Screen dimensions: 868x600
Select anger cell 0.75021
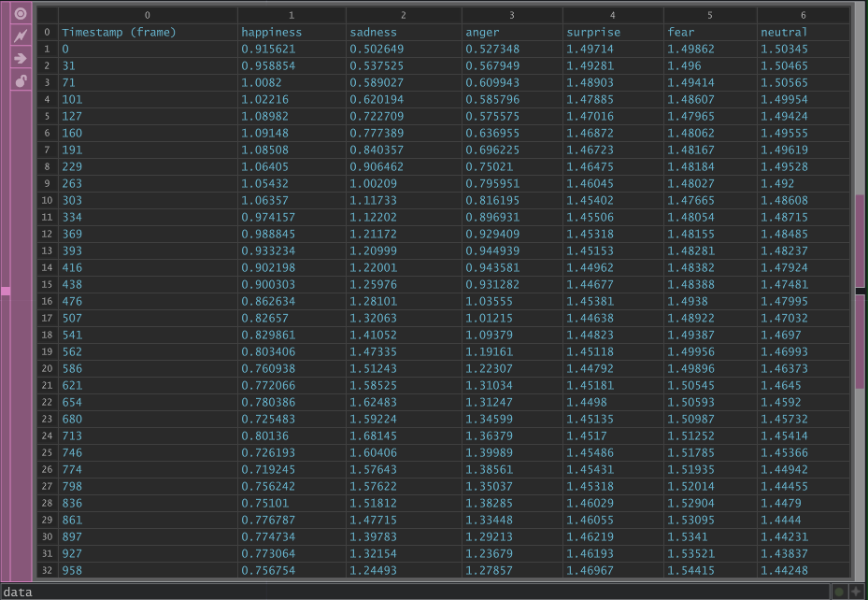[x=512, y=166]
